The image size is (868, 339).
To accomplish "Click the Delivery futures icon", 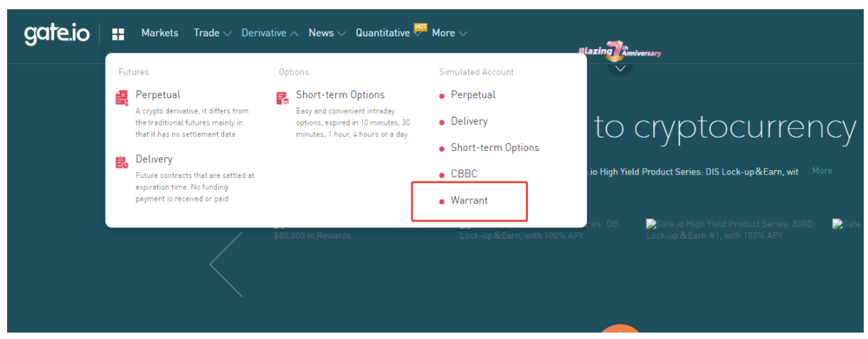I will coord(122,162).
